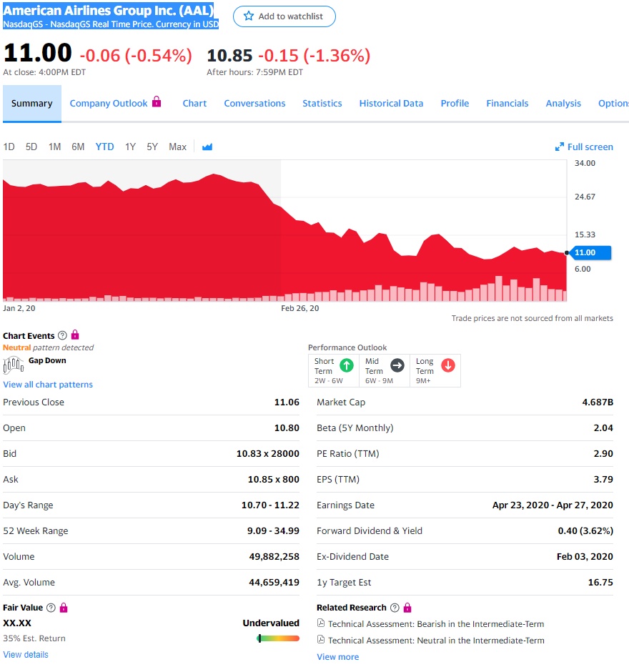Click the Add to watchlist button
This screenshot has height=672, width=629.
pos(284,16)
